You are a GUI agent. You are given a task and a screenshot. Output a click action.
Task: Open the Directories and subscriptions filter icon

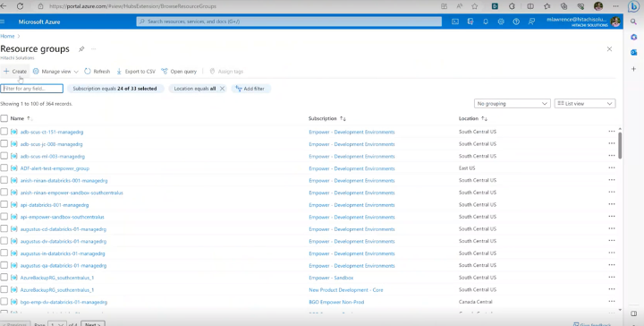pos(470,21)
